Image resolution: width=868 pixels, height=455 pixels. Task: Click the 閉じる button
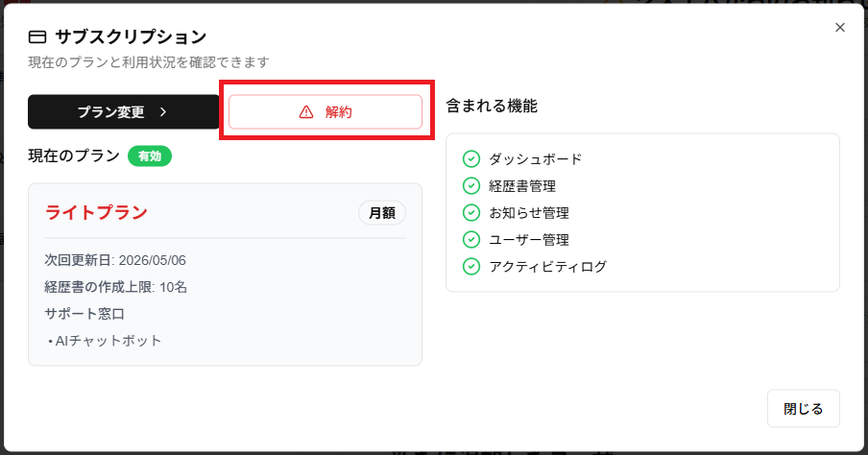pyautogui.click(x=804, y=409)
